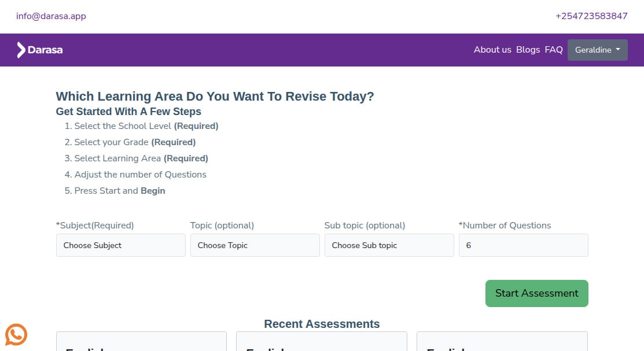
Task: Click the +254723583847 phone number link
Action: point(591,16)
